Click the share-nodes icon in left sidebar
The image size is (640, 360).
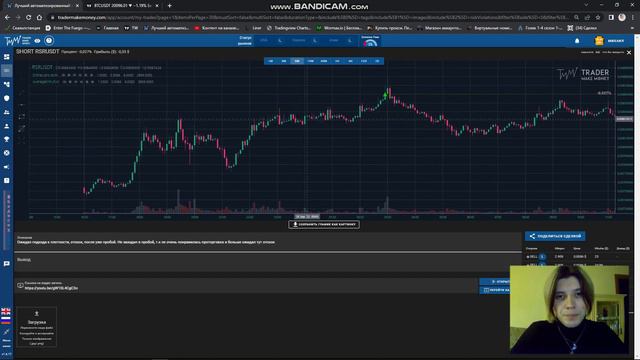[7, 84]
